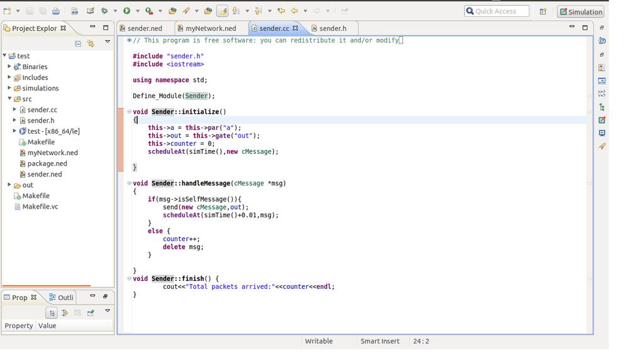Toggle Show Categories in Properties view
Screen dimensions: 644x358
click(x=52, y=313)
